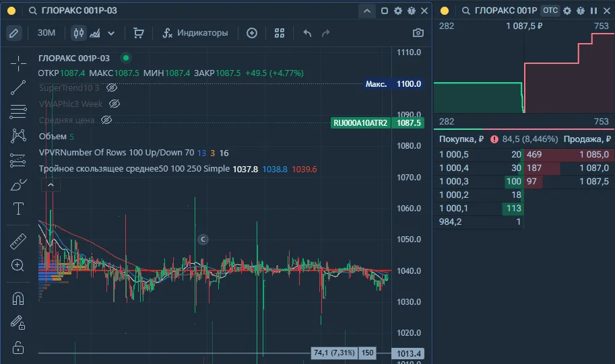Screen dimensions: 615x364
Task: Select bid price 1 000,1
Action: click(454, 208)
